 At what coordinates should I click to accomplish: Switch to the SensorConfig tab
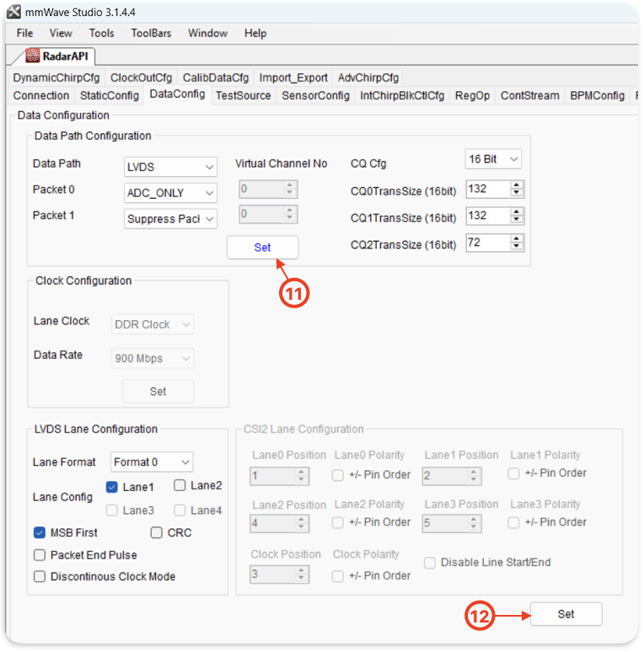[316, 96]
